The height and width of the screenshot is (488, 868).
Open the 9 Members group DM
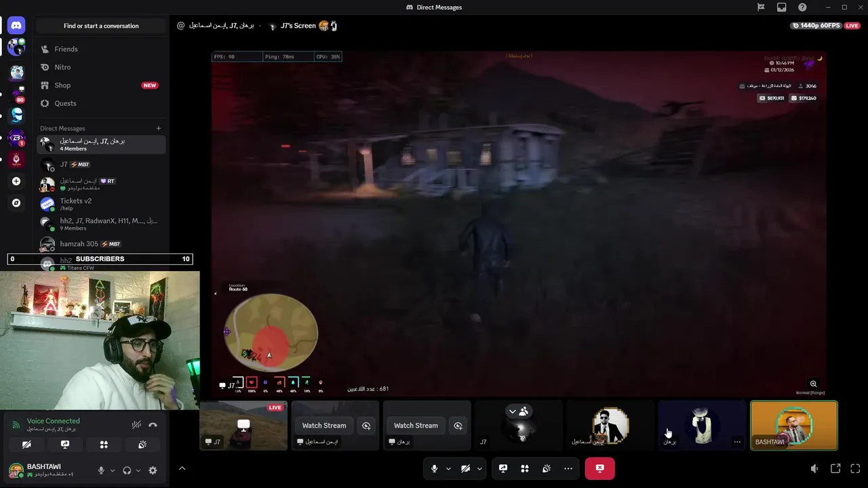coord(101,224)
